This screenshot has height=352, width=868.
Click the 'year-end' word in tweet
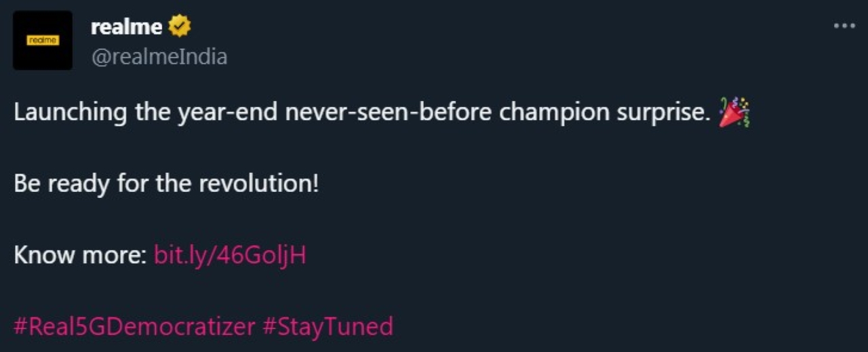point(227,113)
